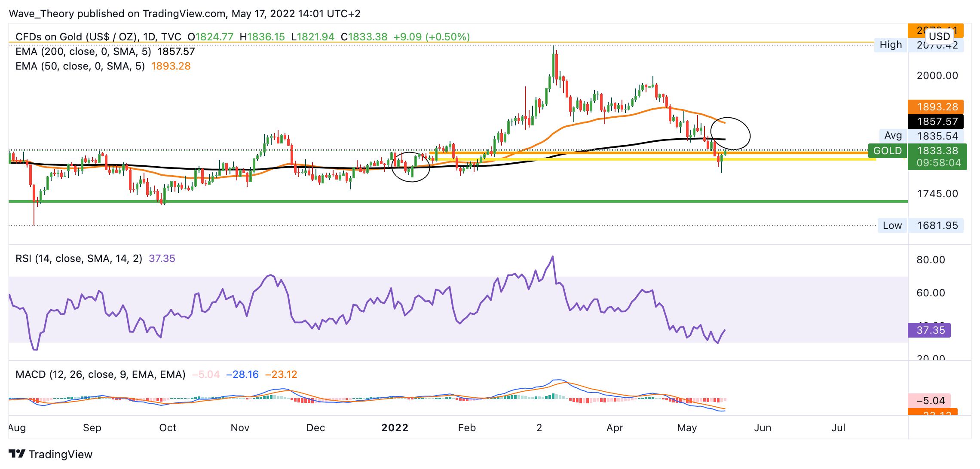Click the USD currency label on price axis

click(x=939, y=37)
